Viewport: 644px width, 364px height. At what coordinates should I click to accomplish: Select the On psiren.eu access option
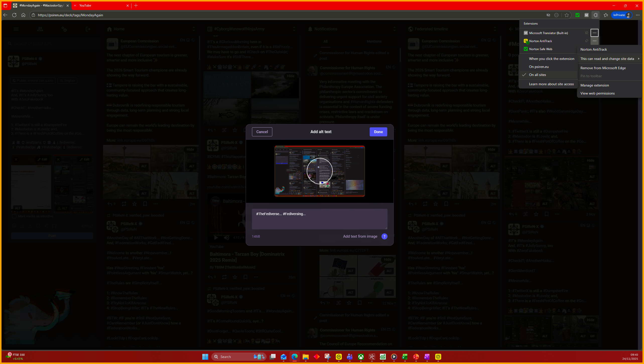point(539,67)
